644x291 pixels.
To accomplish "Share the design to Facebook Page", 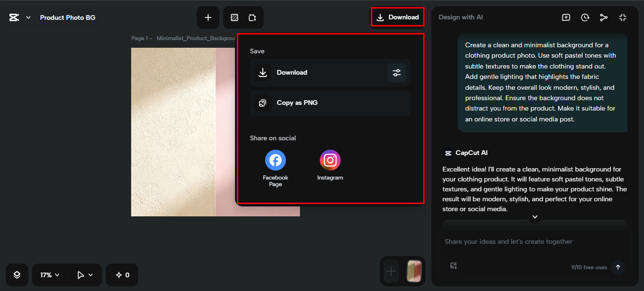I will click(x=275, y=160).
